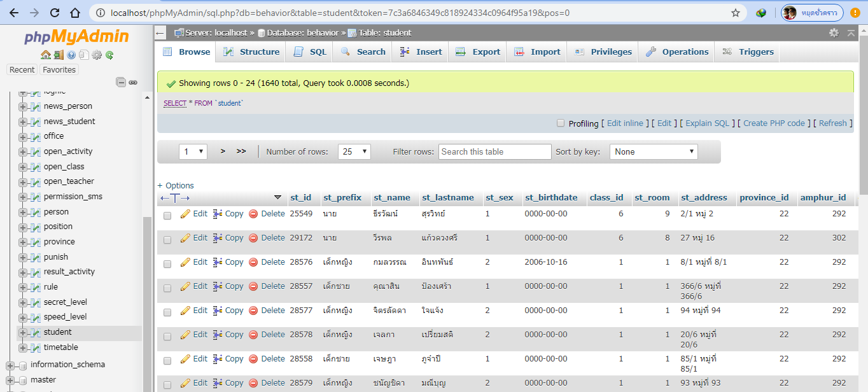Expand the student table node
Viewport: 868px width, 392px height.
tap(23, 332)
